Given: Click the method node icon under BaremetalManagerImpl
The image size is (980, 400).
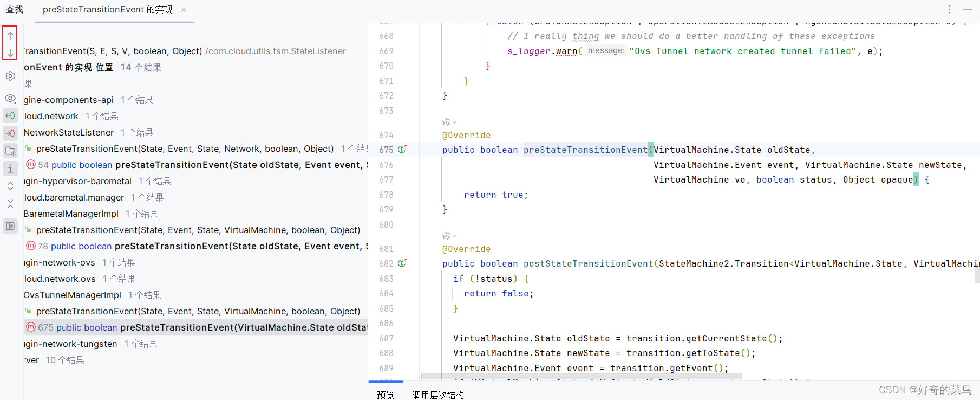Looking at the screenshot, I should click(x=28, y=229).
